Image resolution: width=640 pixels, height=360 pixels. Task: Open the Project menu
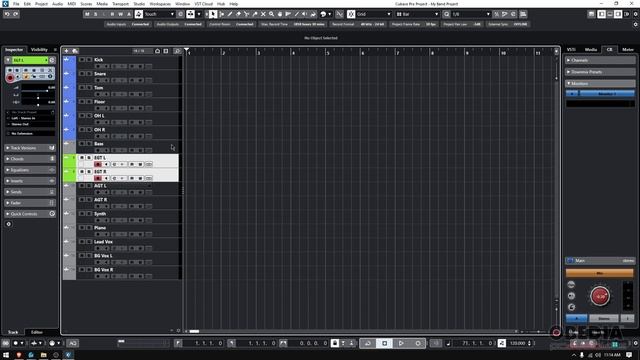[x=41, y=4]
